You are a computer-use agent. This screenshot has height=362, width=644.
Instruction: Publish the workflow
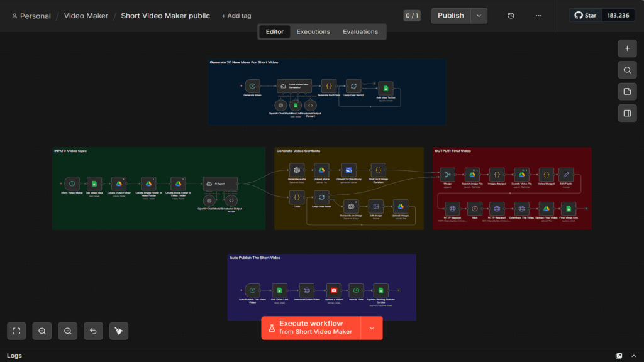[451, 15]
